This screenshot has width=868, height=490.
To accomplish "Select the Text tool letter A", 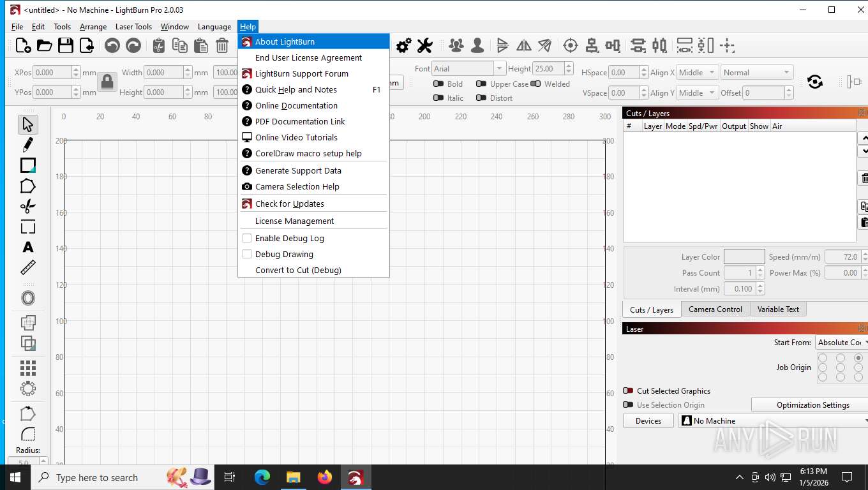I will point(27,247).
